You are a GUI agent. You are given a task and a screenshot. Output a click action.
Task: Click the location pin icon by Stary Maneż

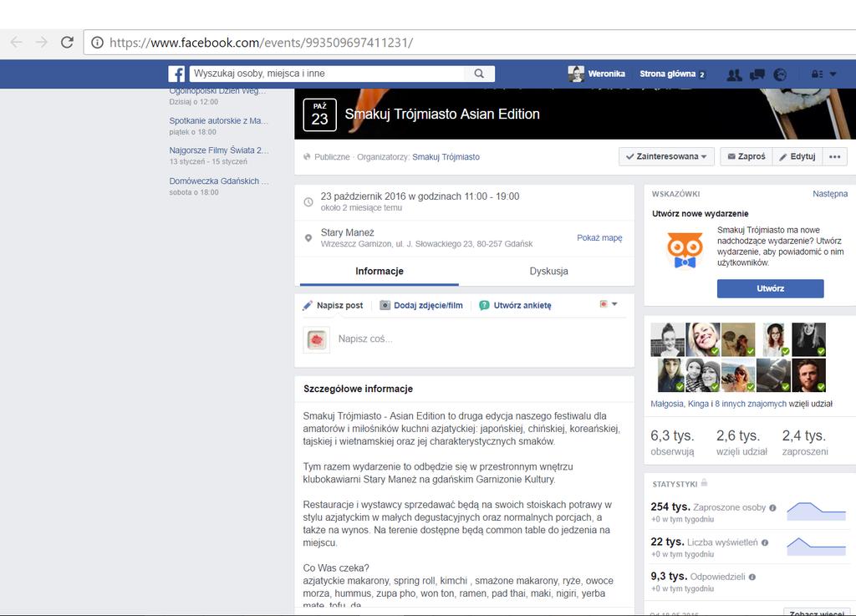(x=308, y=238)
